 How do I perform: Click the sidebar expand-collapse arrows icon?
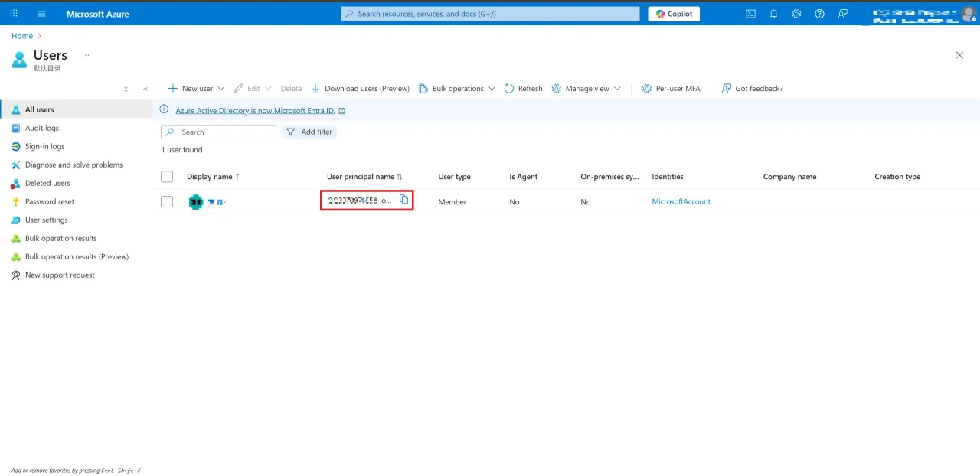point(126,89)
